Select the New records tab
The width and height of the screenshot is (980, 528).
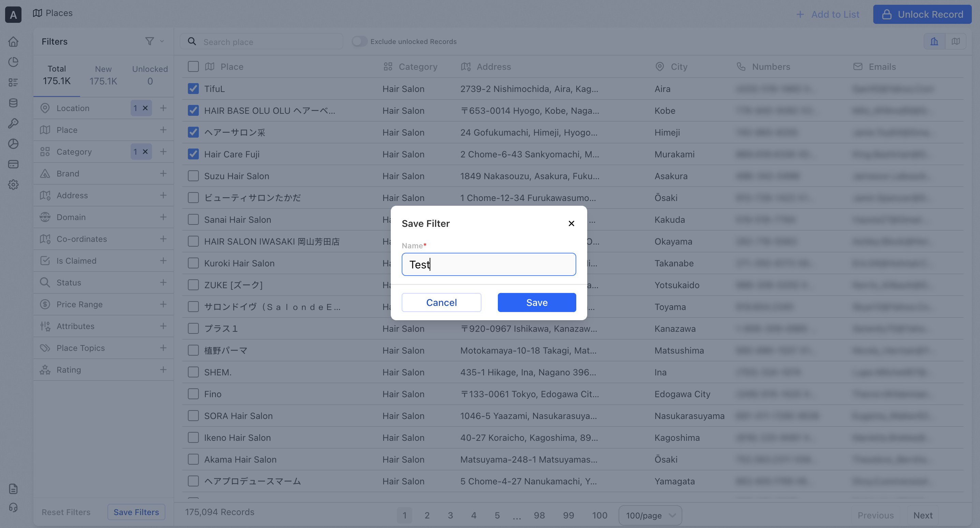[103, 75]
